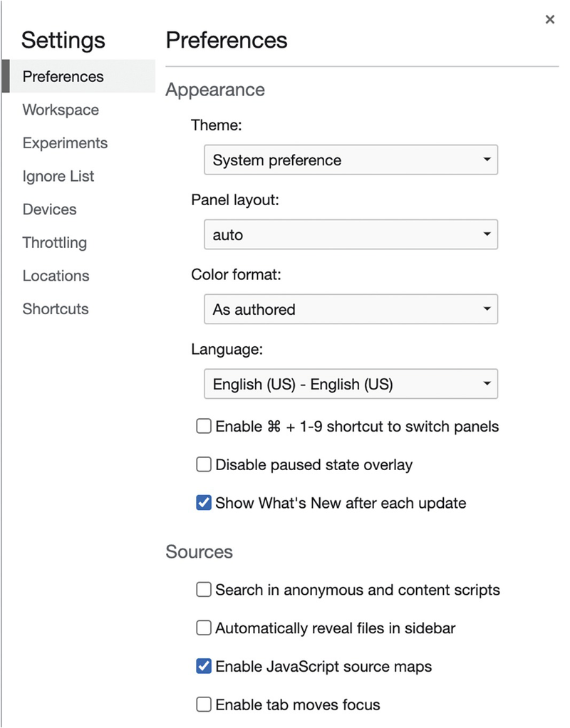
Task: Tick Automatically reveal files in sidebar
Action: click(x=204, y=628)
